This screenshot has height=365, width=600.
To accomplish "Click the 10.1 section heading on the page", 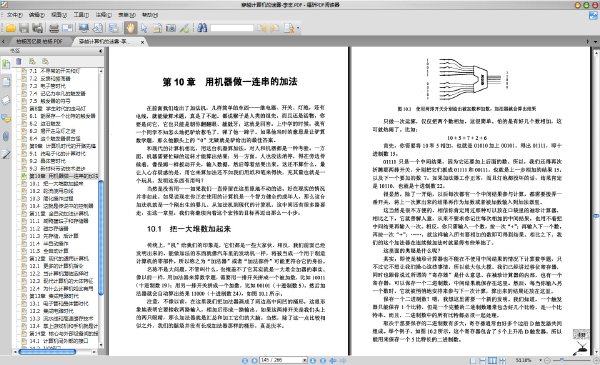I will [189, 229].
